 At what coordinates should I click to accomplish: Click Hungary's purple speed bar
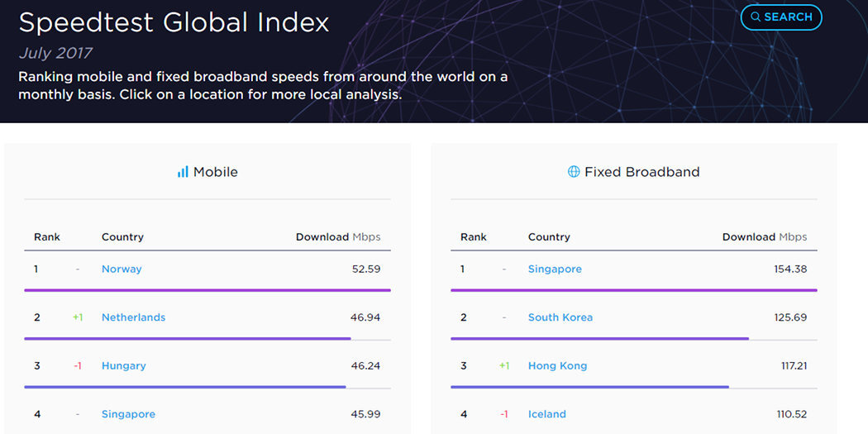pyautogui.click(x=185, y=386)
